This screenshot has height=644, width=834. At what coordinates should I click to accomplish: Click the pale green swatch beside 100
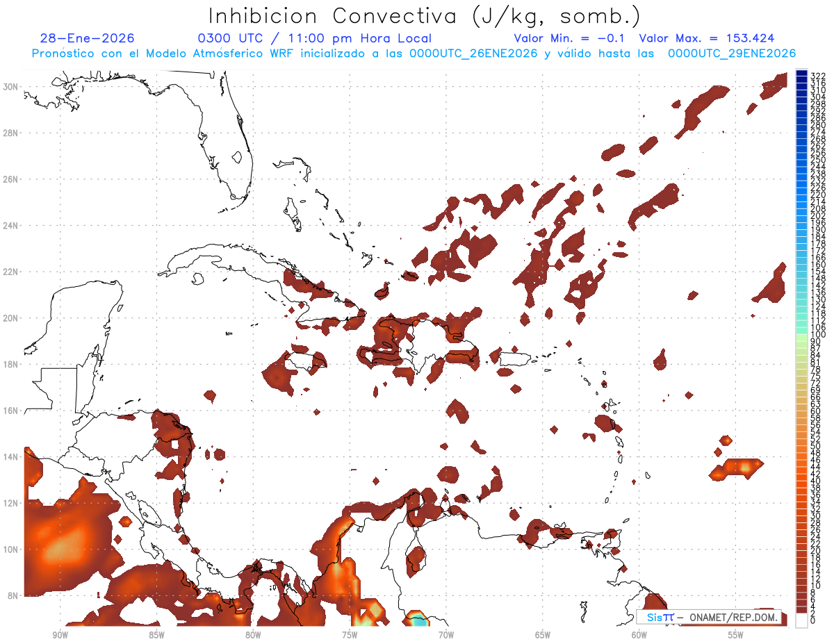pos(801,338)
